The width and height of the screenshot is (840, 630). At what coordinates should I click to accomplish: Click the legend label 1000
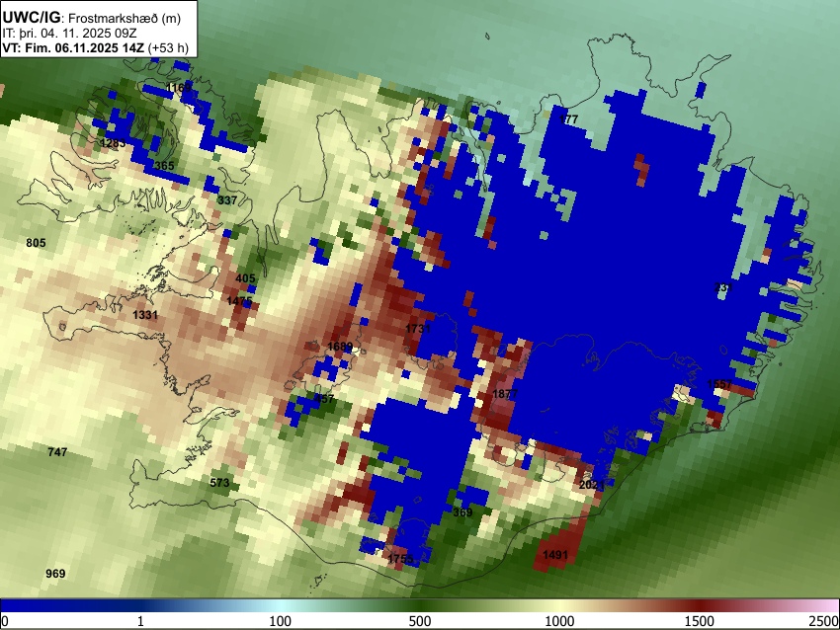pyautogui.click(x=559, y=621)
